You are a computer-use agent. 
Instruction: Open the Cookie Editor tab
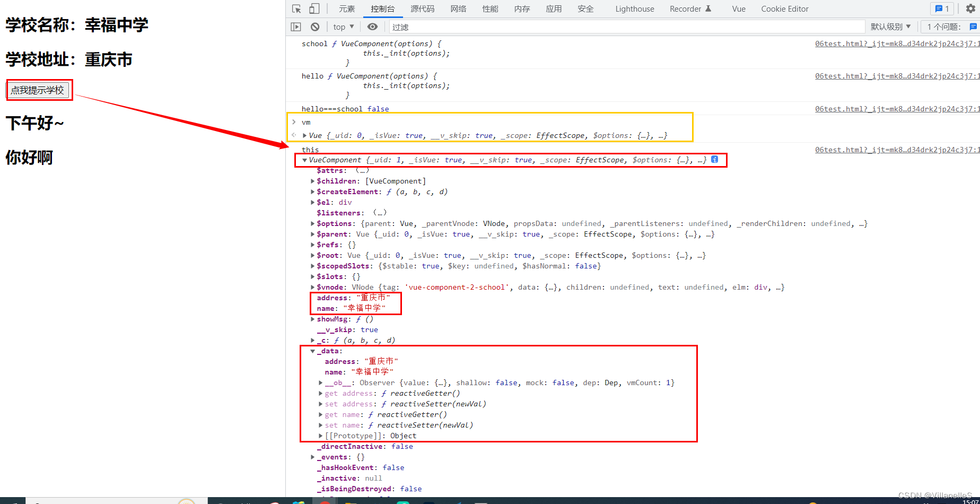pos(785,9)
